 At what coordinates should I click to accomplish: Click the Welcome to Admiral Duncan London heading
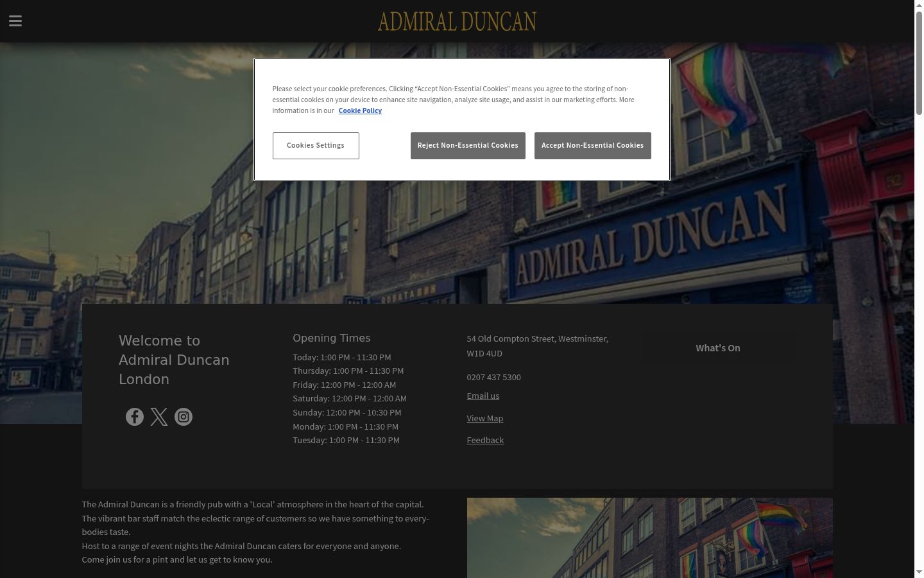click(174, 360)
